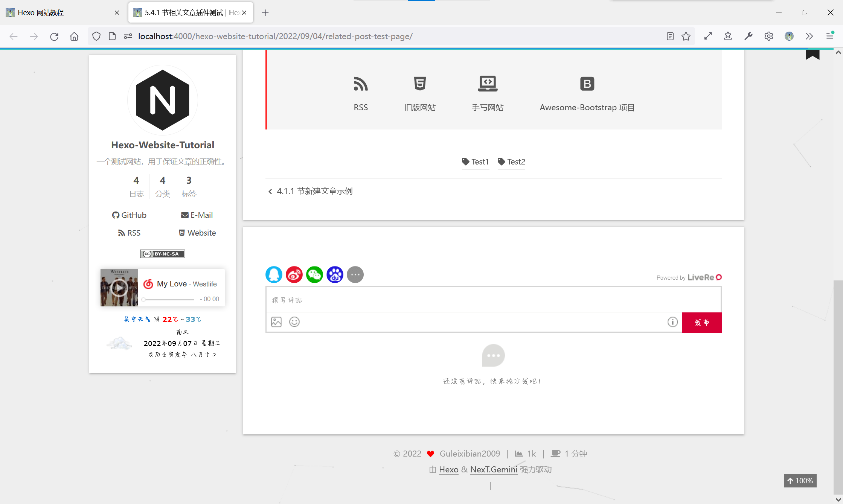
Task: Click the Weibo login icon
Action: tap(294, 274)
